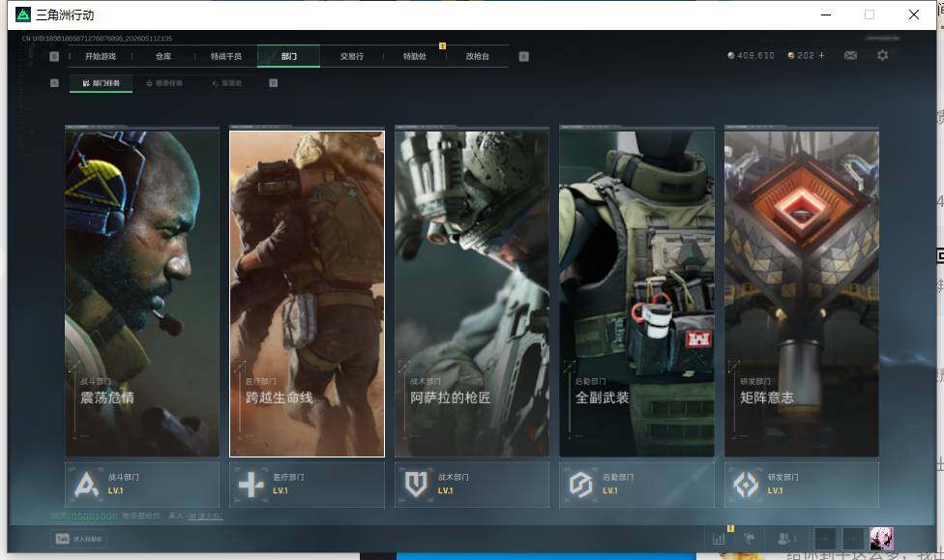Open the 阿萨拉的枪匠 mission card
This screenshot has width=944, height=560.
(471, 293)
